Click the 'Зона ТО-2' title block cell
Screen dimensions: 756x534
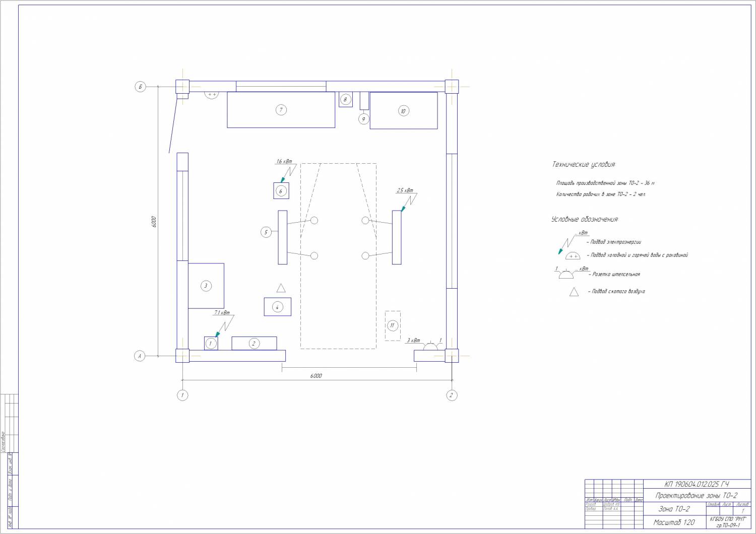coord(674,509)
